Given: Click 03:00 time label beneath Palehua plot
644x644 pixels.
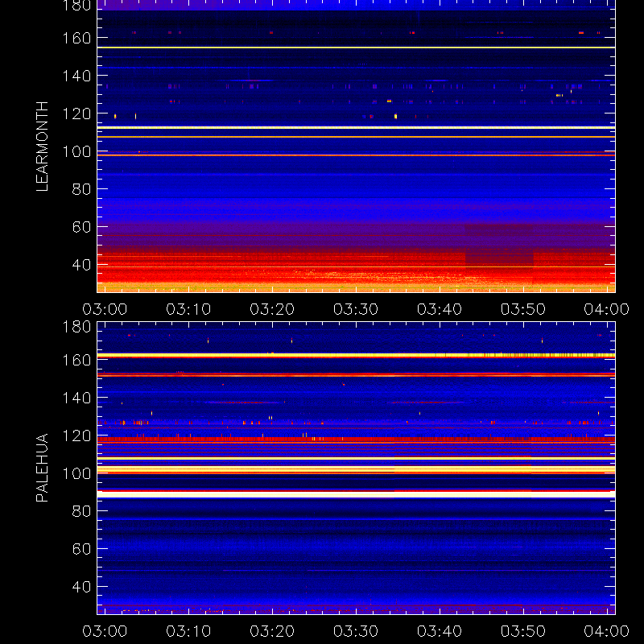Looking at the screenshot, I should pyautogui.click(x=105, y=631).
